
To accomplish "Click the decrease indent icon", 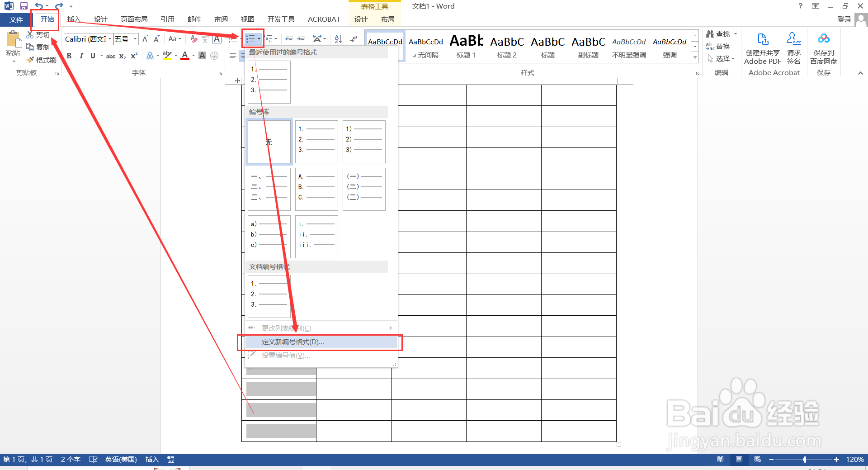I will [289, 39].
